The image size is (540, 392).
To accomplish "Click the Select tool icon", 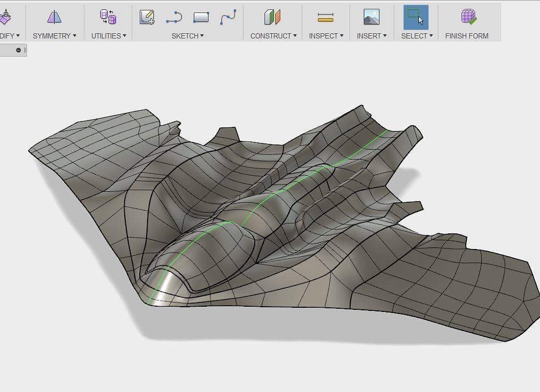I will click(x=416, y=17).
